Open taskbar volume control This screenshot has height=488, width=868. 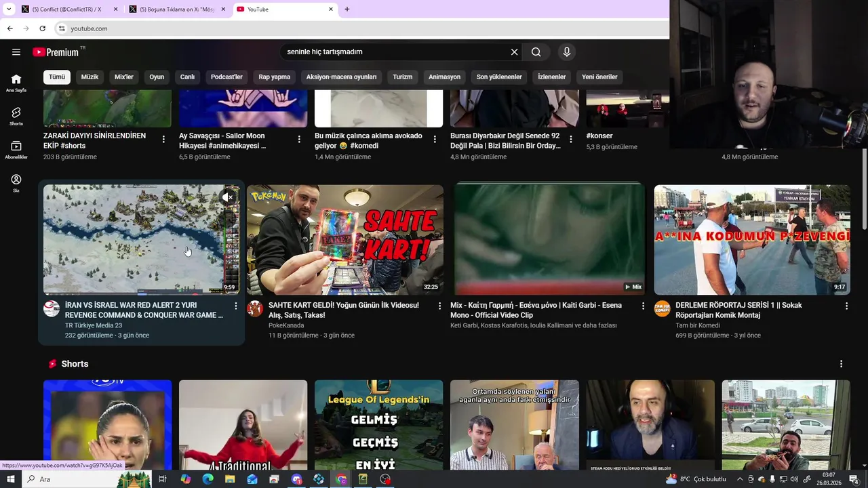[794, 479]
